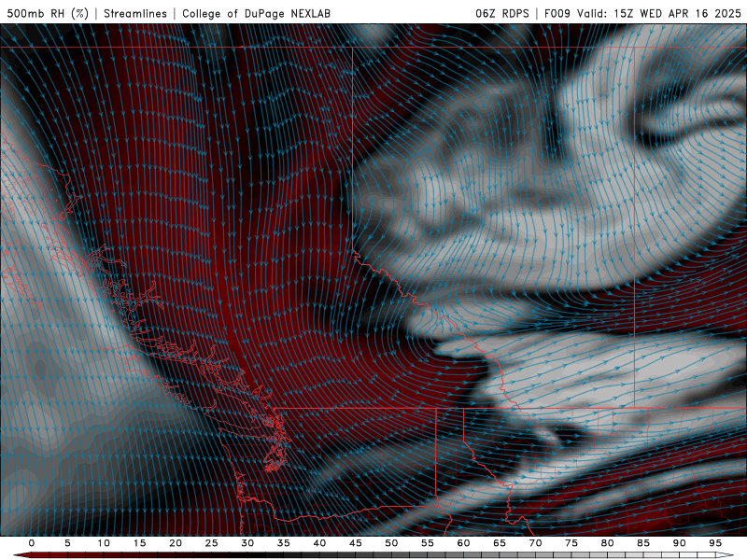
Task: Click the 0 value on the color scale
Action: pos(32,543)
